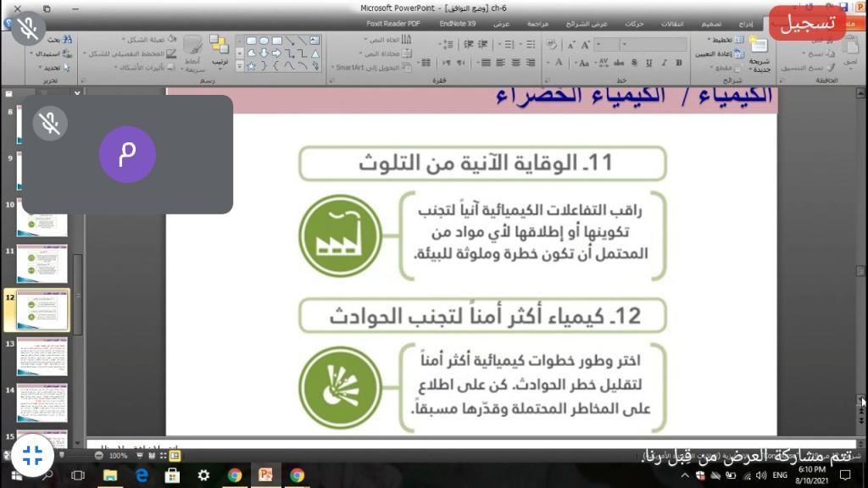Toggle Italic text formatting
Image resolution: width=868 pixels, height=488 pixels.
tap(663, 63)
